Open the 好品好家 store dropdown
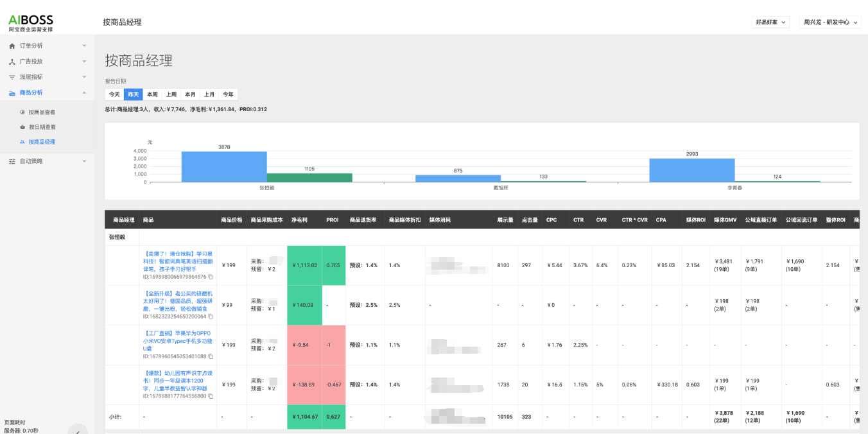The width and height of the screenshot is (868, 434). pyautogui.click(x=770, y=22)
